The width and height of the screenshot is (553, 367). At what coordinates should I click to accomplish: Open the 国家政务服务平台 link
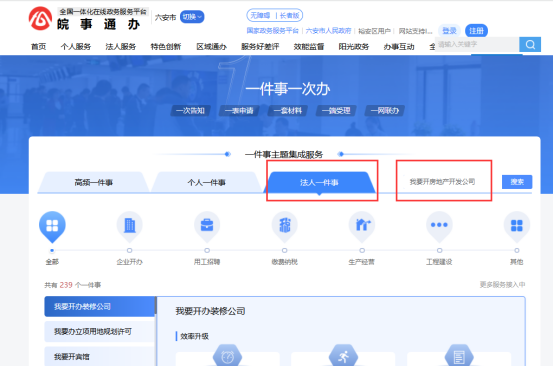[273, 31]
